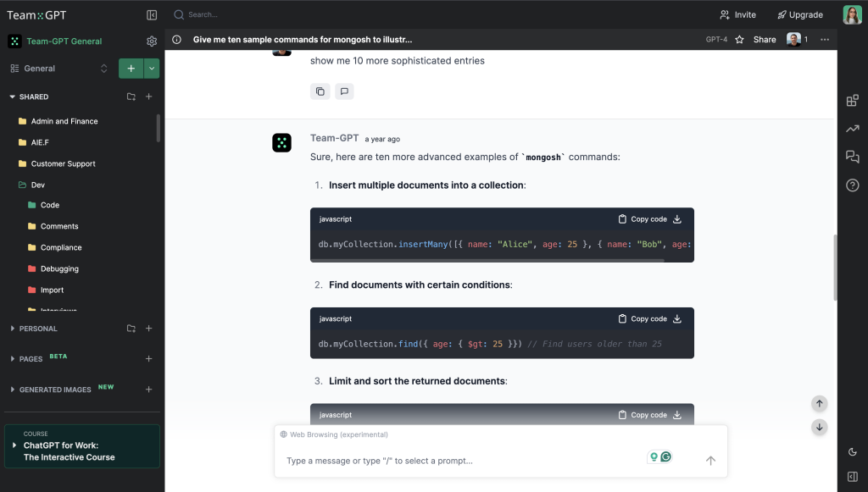
Task: Download the third code snippet
Action: click(x=677, y=415)
